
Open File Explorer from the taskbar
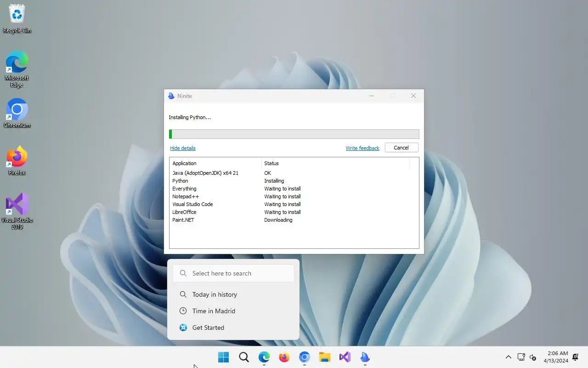(325, 357)
